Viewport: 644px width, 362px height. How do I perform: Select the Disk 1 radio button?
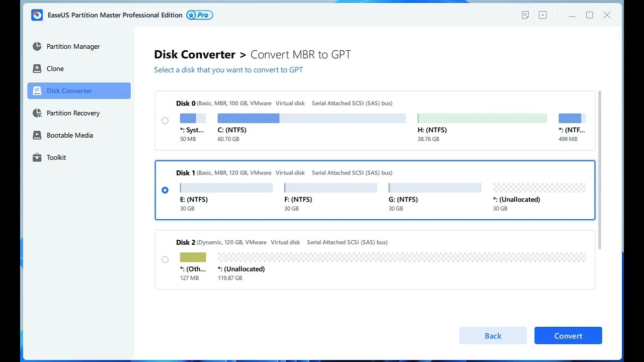pyautogui.click(x=165, y=190)
